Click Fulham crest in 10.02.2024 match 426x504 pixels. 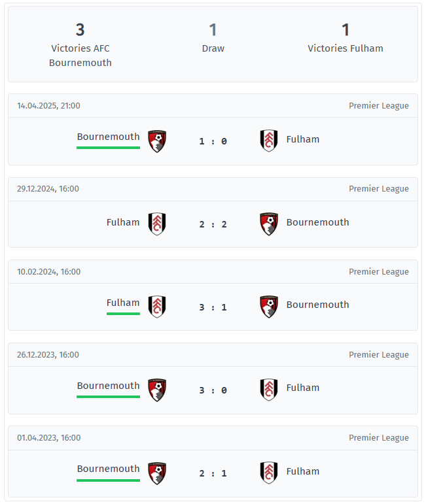(x=157, y=307)
